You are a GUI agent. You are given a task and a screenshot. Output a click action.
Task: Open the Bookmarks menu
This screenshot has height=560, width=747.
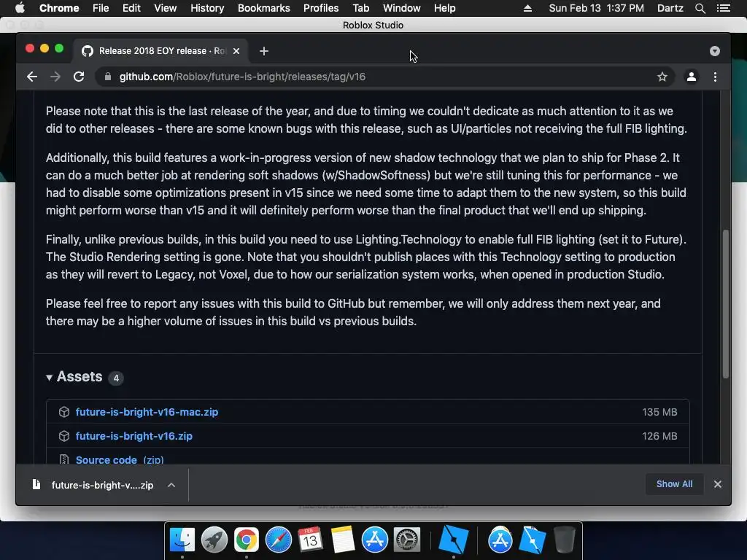point(263,8)
